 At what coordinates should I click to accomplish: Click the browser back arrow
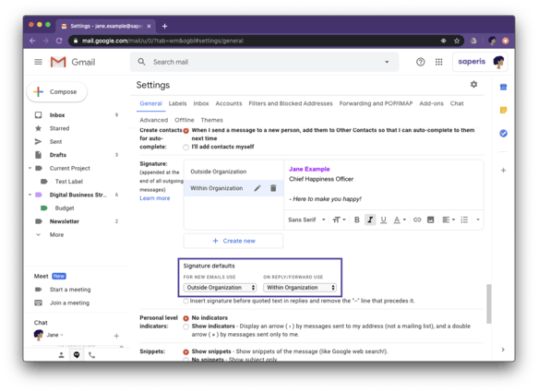tap(32, 41)
